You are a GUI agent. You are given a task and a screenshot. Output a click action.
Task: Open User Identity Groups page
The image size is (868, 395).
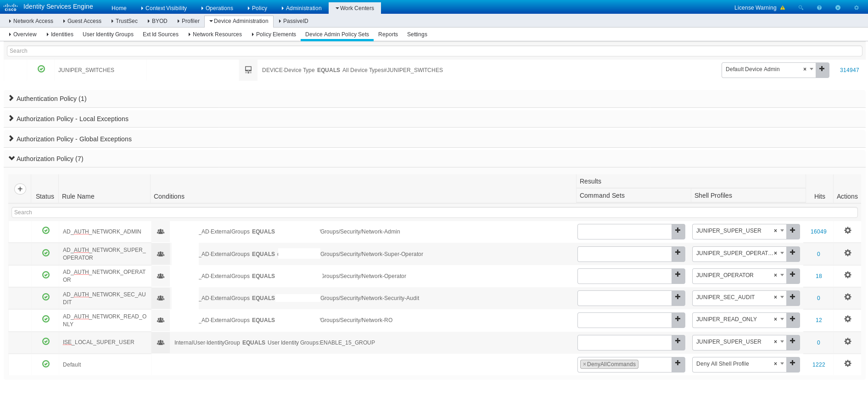(108, 34)
